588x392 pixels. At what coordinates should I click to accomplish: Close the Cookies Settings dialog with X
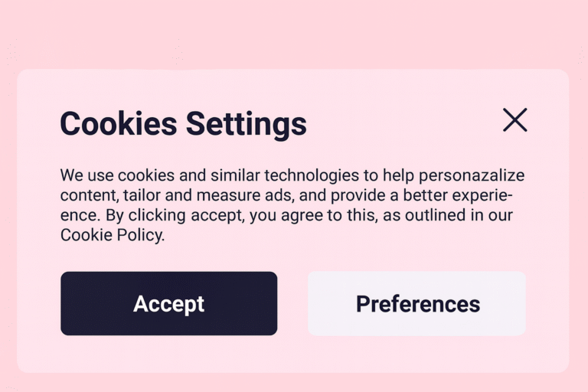click(514, 120)
